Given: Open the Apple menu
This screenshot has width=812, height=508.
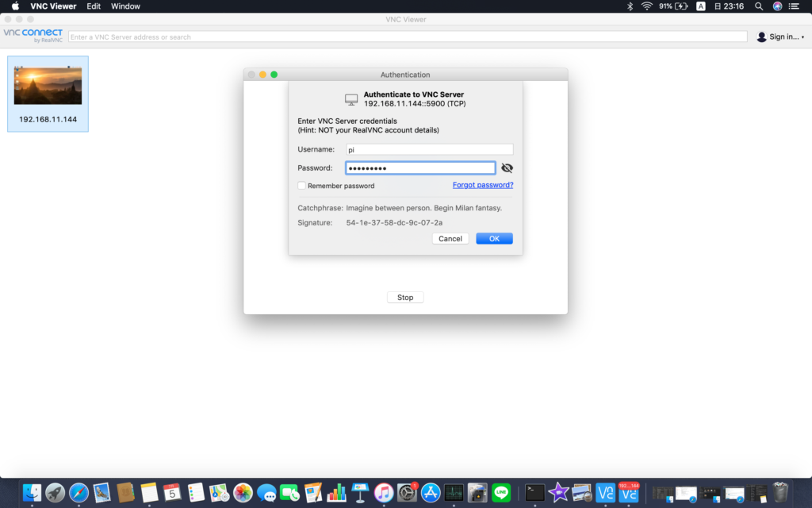Looking at the screenshot, I should click(15, 6).
